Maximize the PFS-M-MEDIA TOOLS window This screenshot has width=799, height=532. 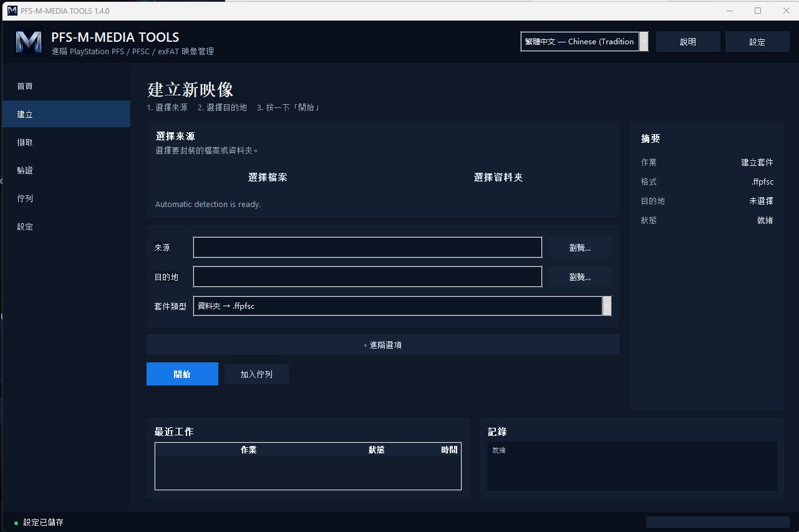click(758, 11)
